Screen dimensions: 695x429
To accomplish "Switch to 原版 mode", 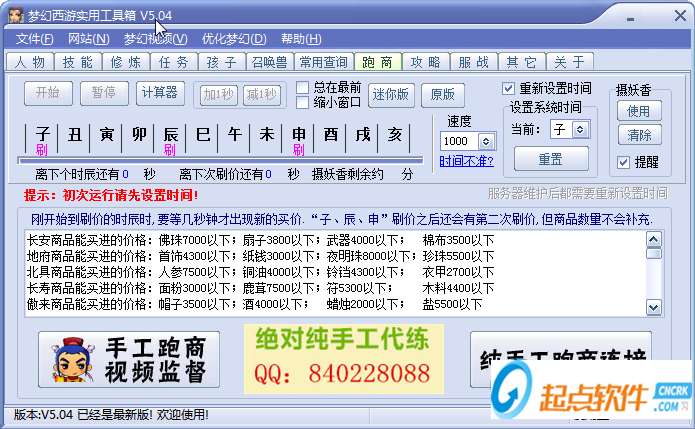I will pyautogui.click(x=442, y=95).
